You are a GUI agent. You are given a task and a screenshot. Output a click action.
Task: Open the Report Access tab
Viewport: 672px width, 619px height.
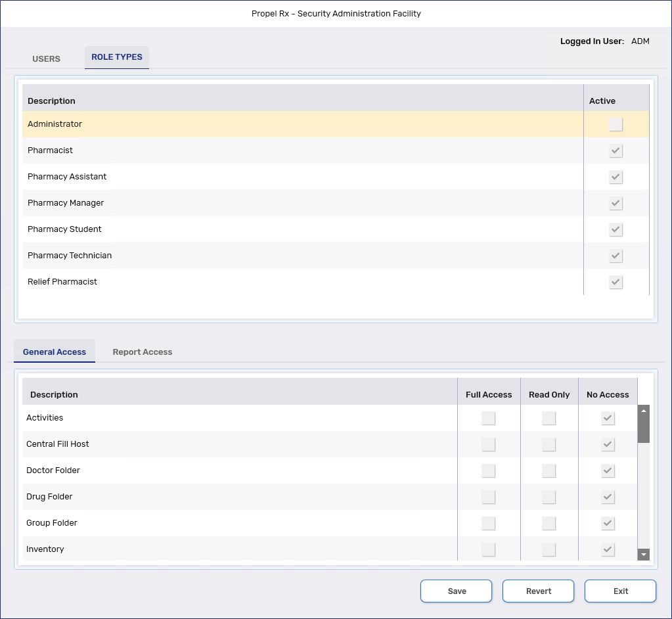[x=143, y=352]
